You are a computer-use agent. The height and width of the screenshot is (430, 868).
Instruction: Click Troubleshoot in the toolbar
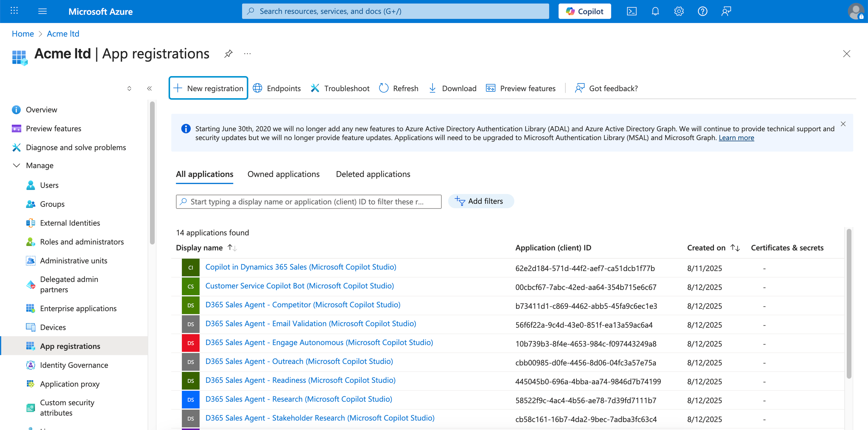pos(340,88)
